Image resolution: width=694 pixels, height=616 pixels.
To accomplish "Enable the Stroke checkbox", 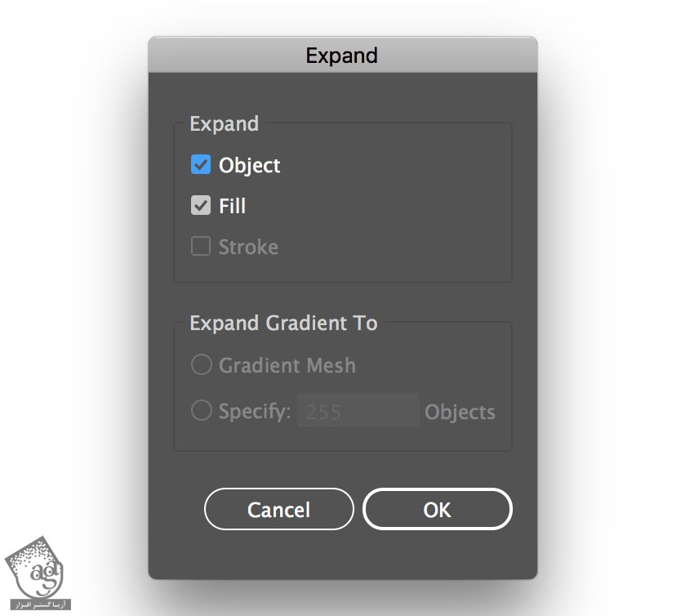I will click(x=201, y=247).
